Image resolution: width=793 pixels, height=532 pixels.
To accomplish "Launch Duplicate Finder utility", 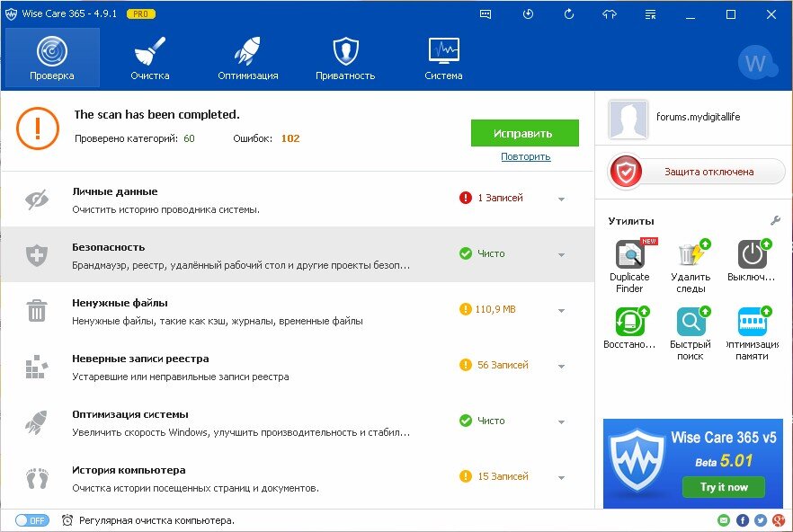I will coord(629,267).
